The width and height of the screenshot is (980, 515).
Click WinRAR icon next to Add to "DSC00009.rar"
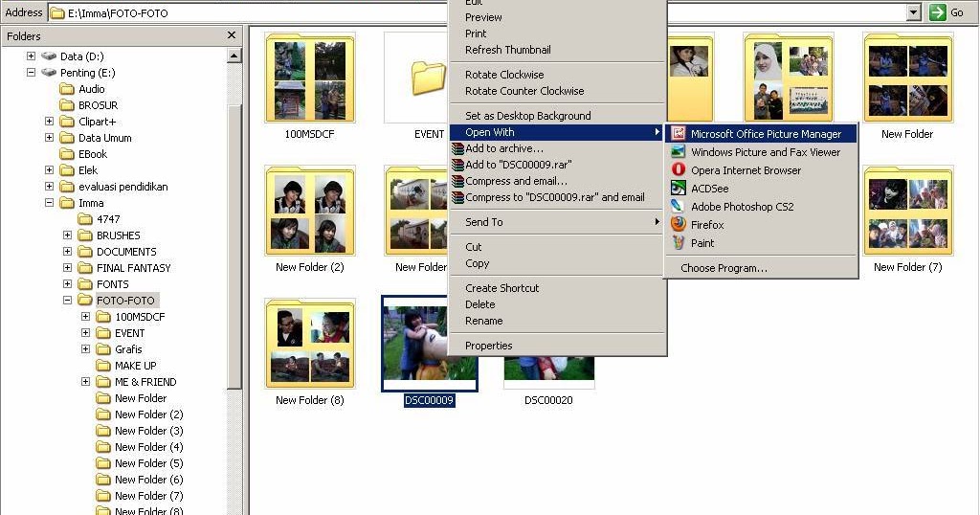tap(458, 165)
